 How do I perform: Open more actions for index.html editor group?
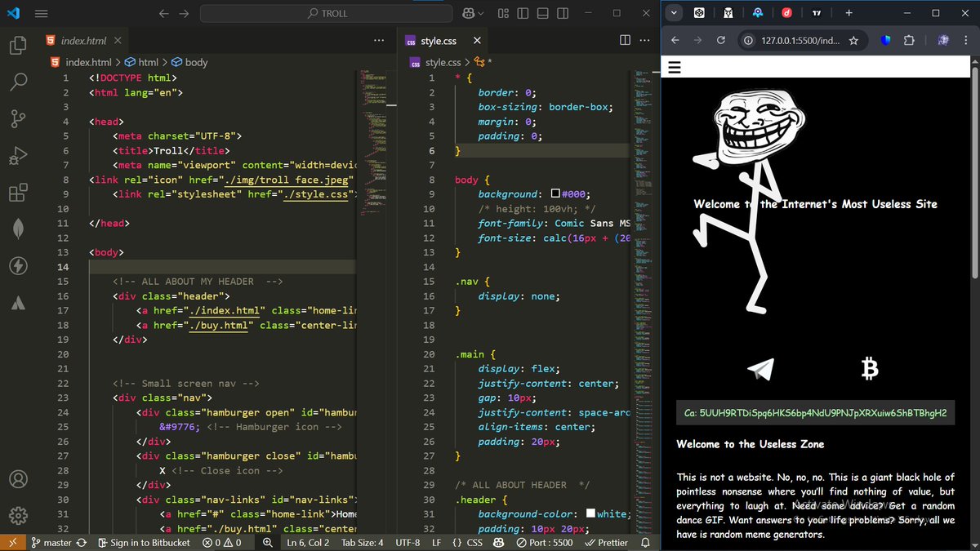point(379,41)
